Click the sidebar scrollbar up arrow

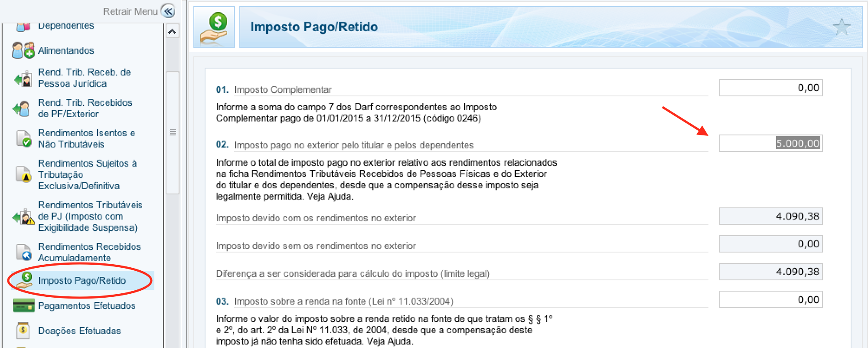pyautogui.click(x=172, y=31)
